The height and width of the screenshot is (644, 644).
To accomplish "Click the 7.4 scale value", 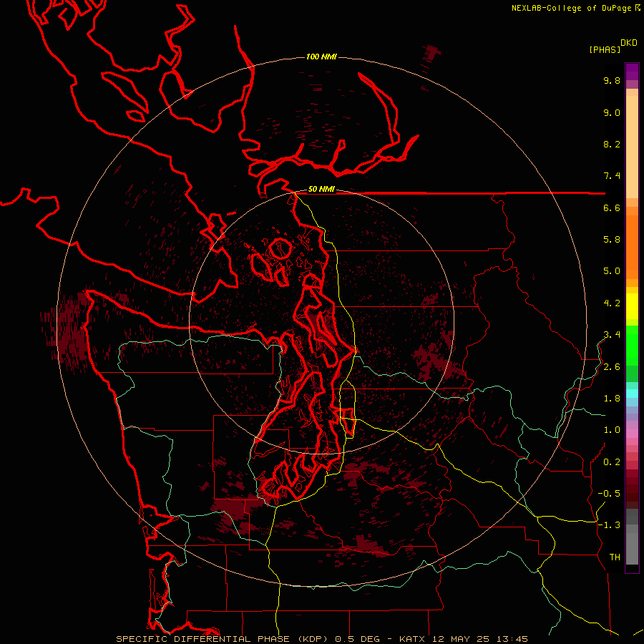I will coord(612,176).
